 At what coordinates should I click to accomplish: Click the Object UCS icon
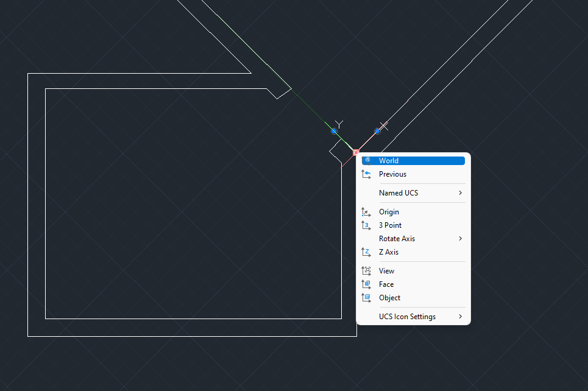tap(366, 298)
